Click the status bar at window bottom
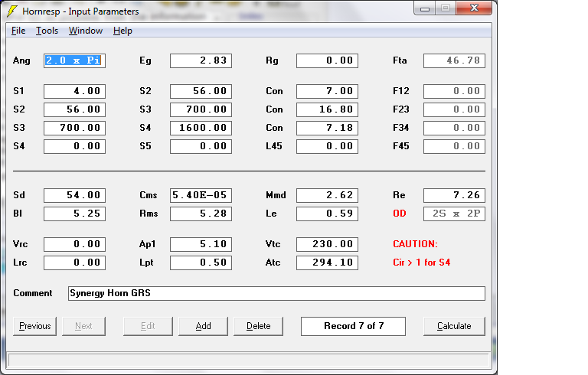The image size is (588, 375). pyautogui.click(x=249, y=360)
